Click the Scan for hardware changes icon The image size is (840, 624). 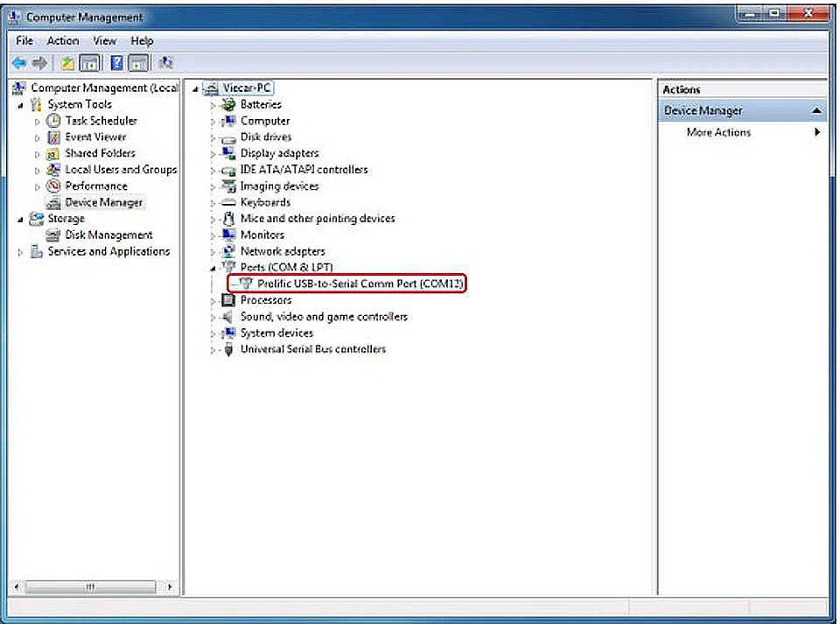166,63
